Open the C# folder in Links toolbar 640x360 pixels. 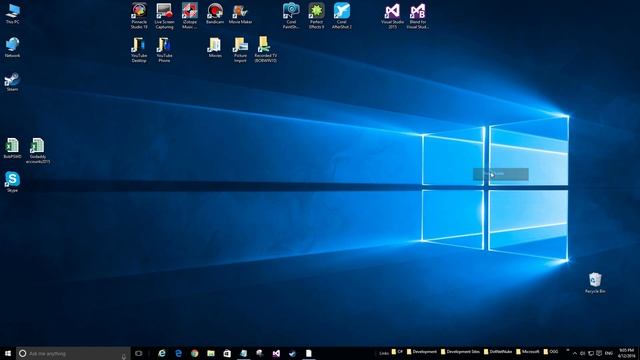click(397, 352)
